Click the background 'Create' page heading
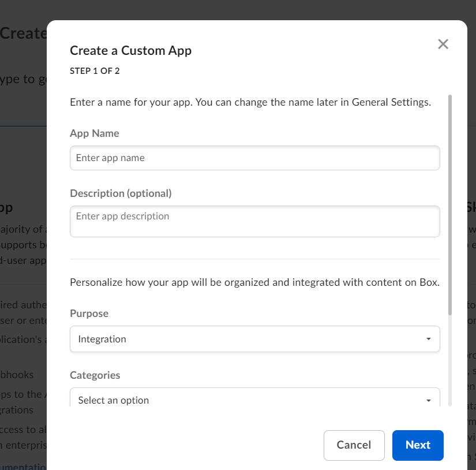Viewport: 476px width, 470px height. [x=23, y=33]
